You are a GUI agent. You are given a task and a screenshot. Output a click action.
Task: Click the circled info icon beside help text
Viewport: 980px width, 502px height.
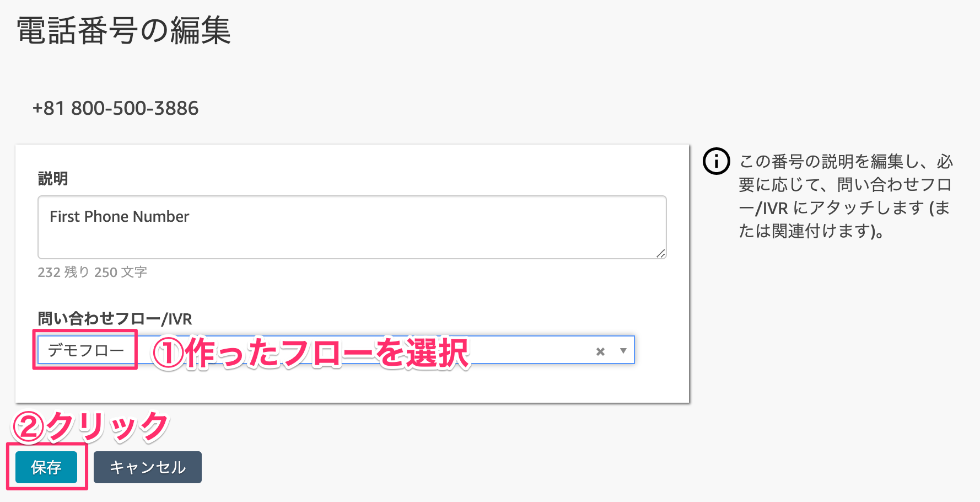(716, 161)
